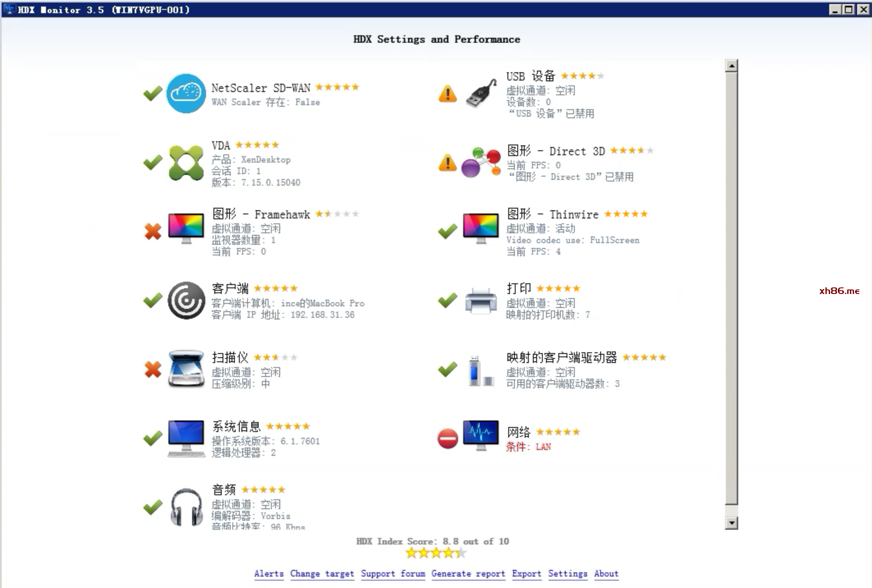Select the mapped client drives USB stick icon
872x588 pixels.
coord(481,371)
